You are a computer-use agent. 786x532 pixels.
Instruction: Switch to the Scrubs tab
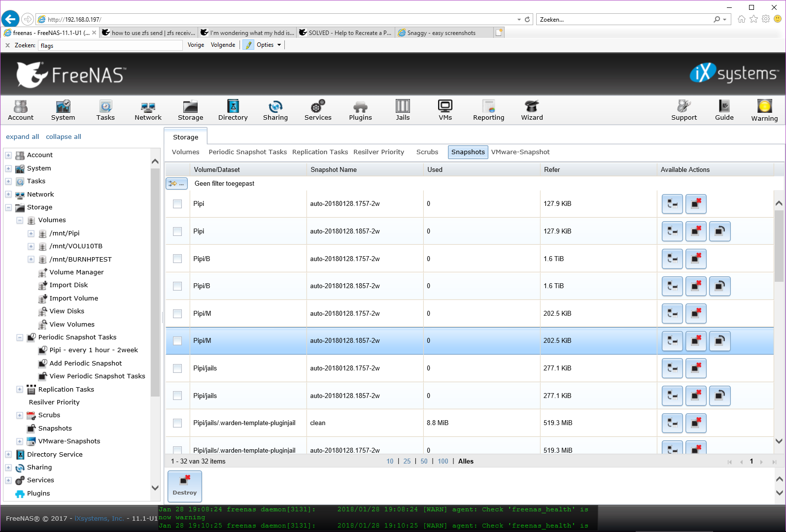427,152
